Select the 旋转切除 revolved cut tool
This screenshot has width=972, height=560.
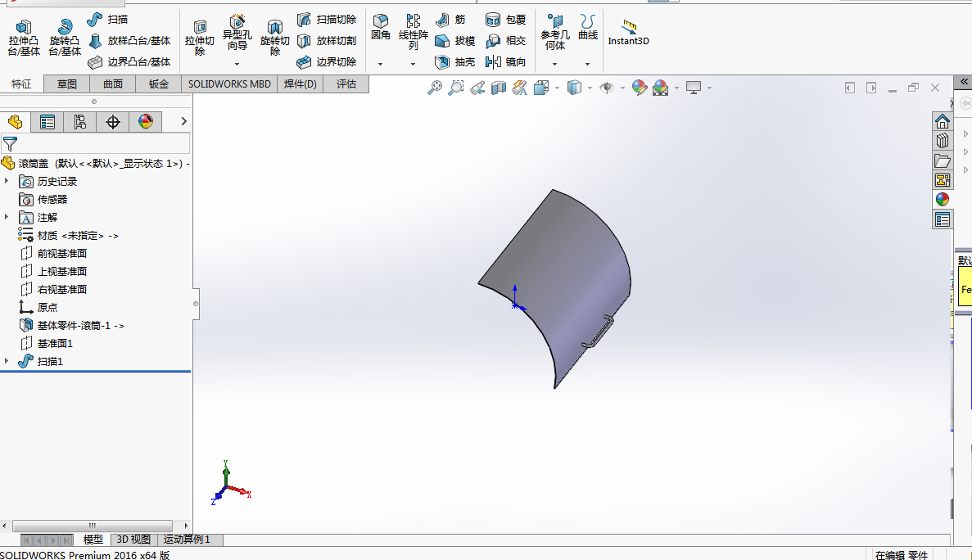(274, 38)
